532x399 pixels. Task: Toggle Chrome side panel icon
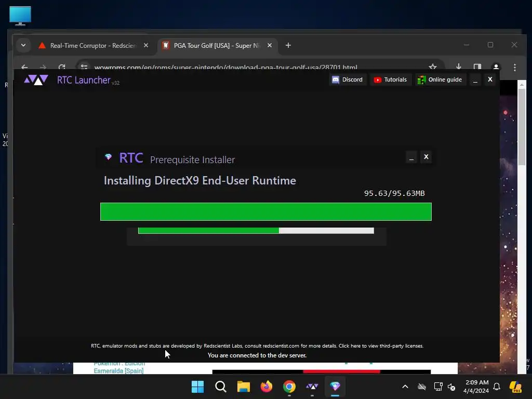pyautogui.click(x=477, y=66)
